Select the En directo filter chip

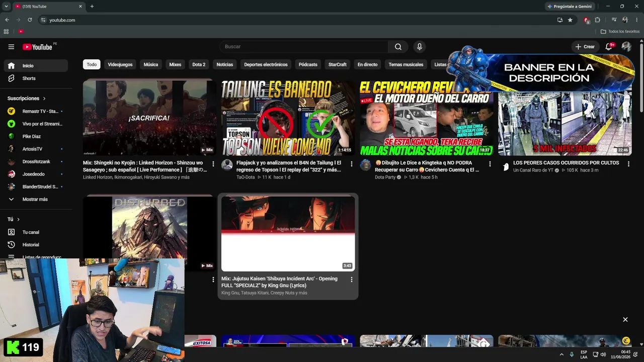point(367,64)
